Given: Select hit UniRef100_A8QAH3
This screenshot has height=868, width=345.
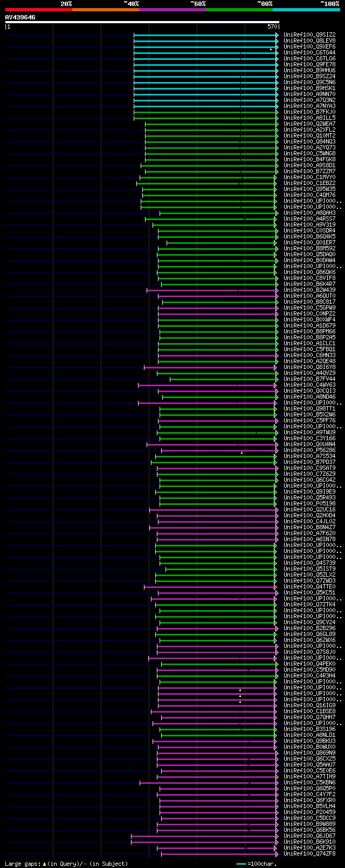Looking at the screenshot, I should [x=309, y=213].
